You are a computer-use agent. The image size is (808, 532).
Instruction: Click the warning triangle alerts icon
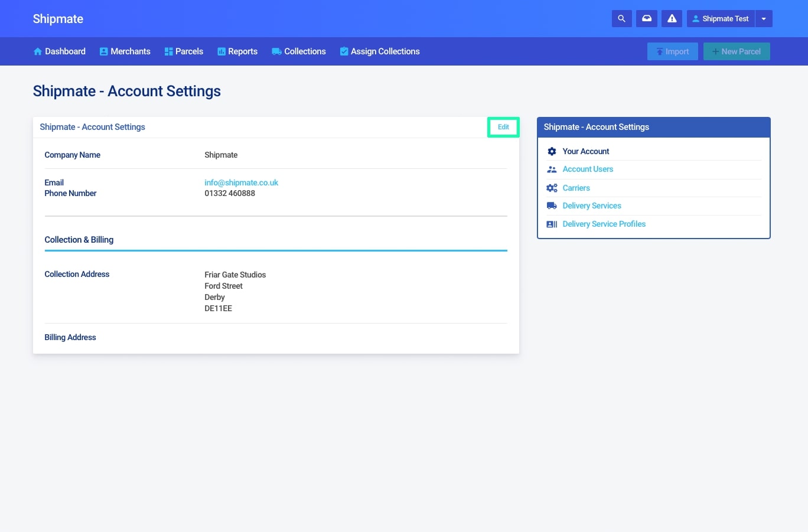672,19
